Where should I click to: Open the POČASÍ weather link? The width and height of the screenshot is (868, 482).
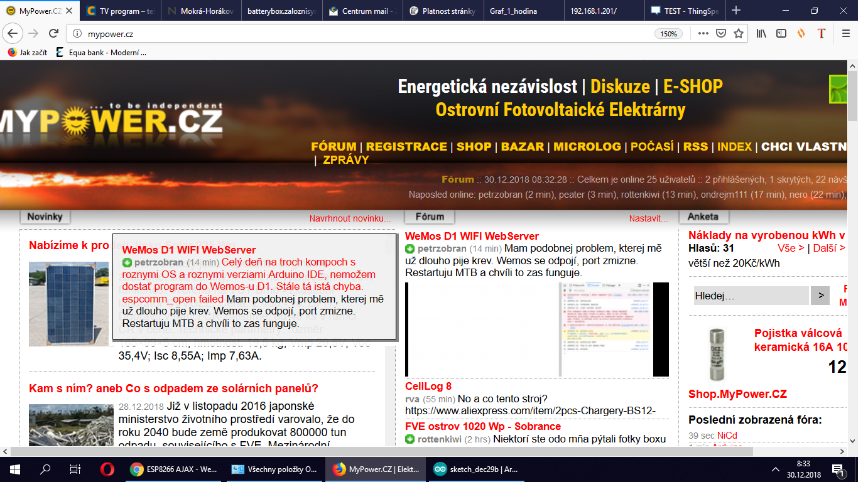pos(652,147)
